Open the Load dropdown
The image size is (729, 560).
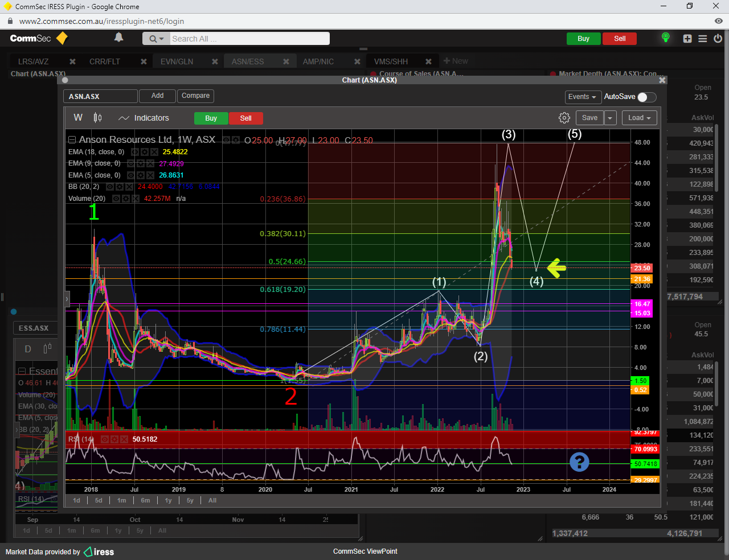pos(640,118)
